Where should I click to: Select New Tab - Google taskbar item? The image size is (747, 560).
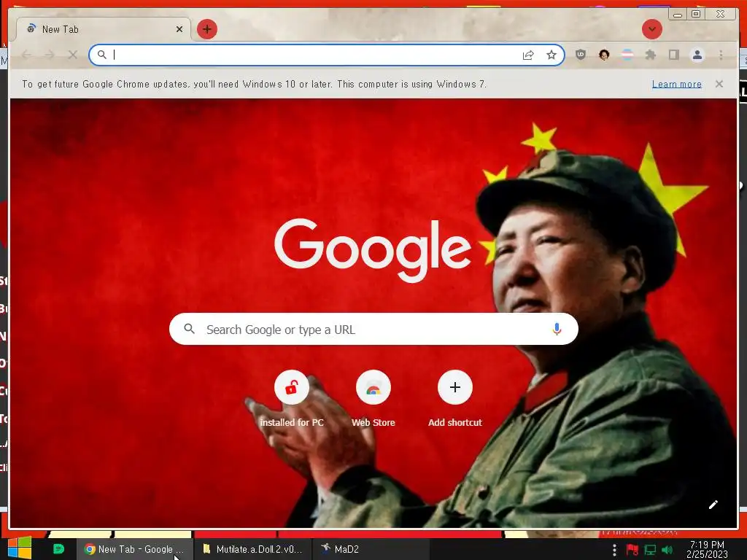134,549
